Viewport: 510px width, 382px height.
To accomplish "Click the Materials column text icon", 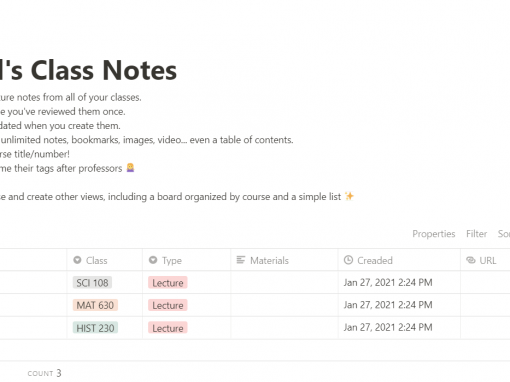I will point(241,260).
